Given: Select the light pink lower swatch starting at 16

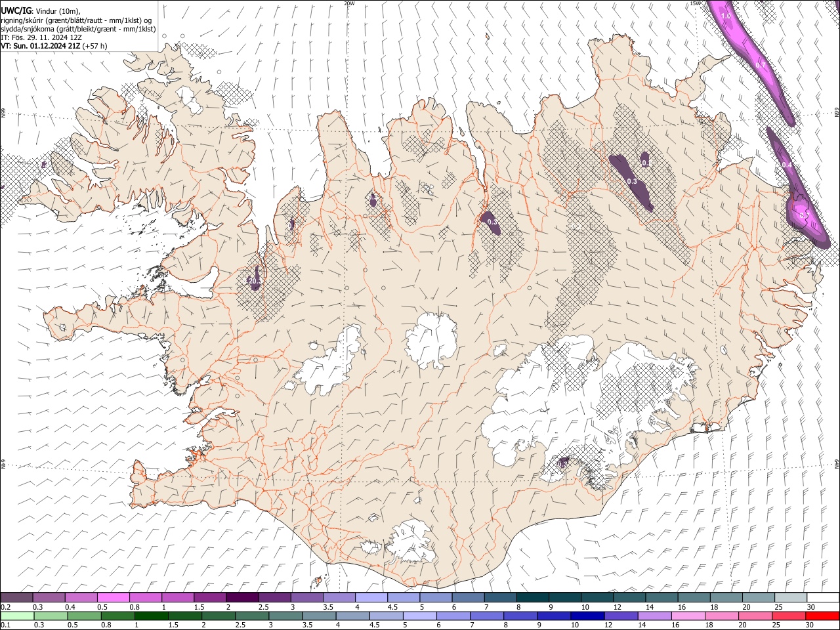Looking at the screenshot, I should 688,616.
